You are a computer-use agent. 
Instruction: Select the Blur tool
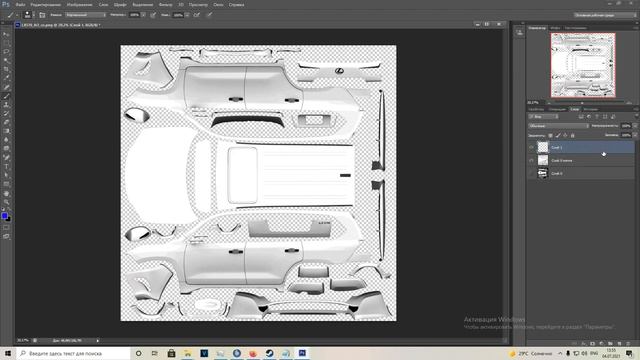(x=6, y=140)
